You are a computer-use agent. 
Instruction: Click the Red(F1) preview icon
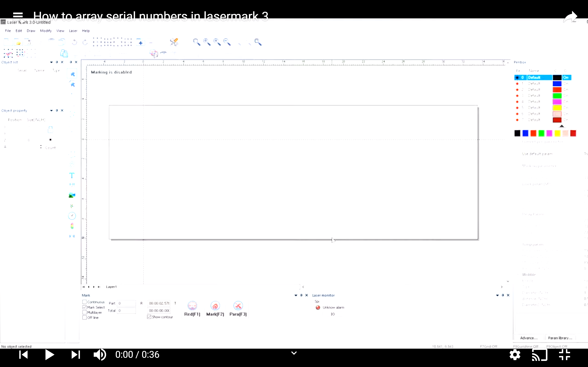click(192, 306)
